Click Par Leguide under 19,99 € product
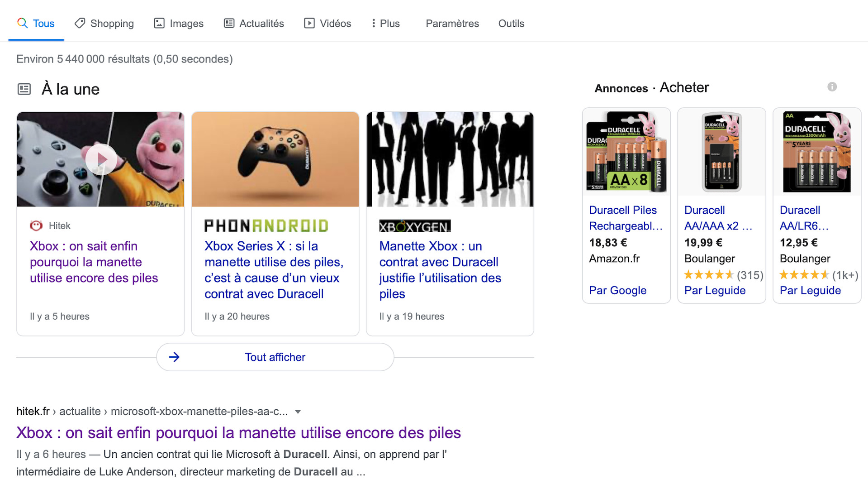The width and height of the screenshot is (868, 489). (x=715, y=290)
